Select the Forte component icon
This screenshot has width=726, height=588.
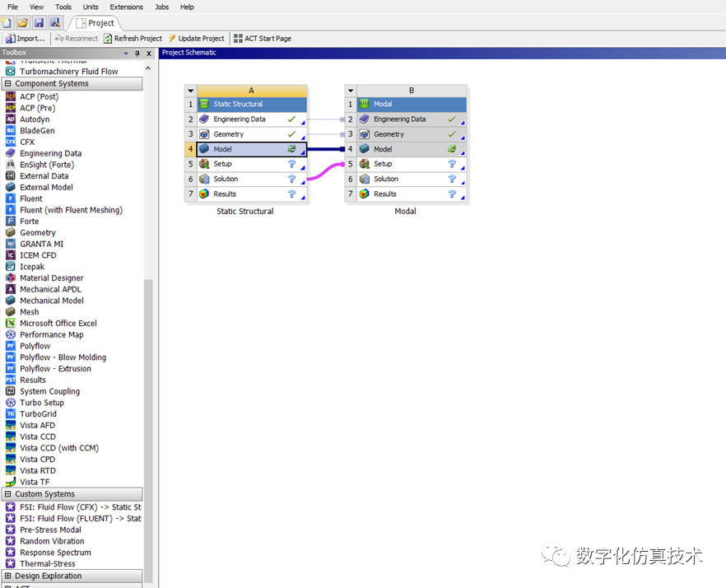[x=10, y=222]
